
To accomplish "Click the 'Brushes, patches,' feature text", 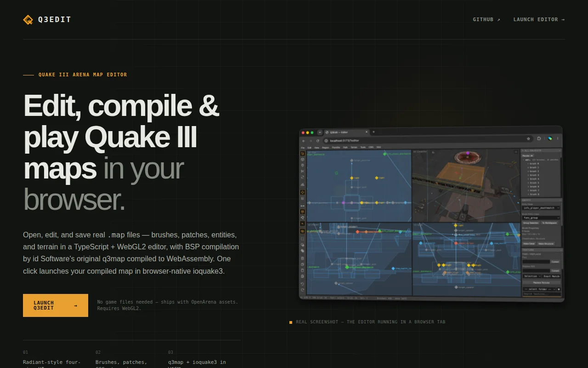I will click(121, 362).
